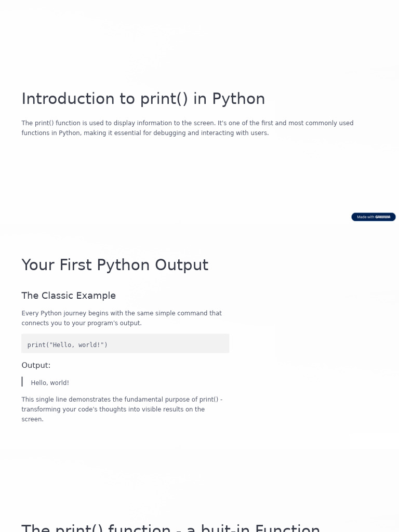This screenshot has height=532, width=399.
Task: Click the 'Introduction to print() in Python' title
Action: click(x=143, y=99)
